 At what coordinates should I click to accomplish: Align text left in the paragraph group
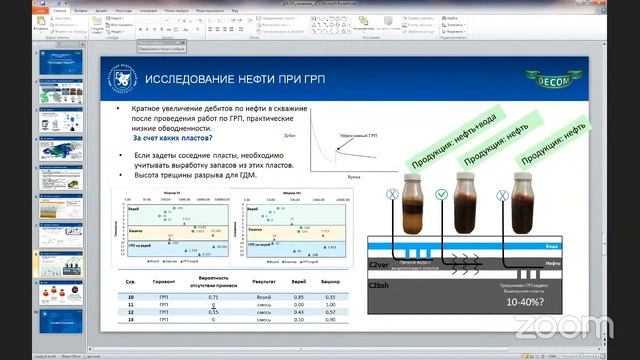pyautogui.click(x=210, y=29)
